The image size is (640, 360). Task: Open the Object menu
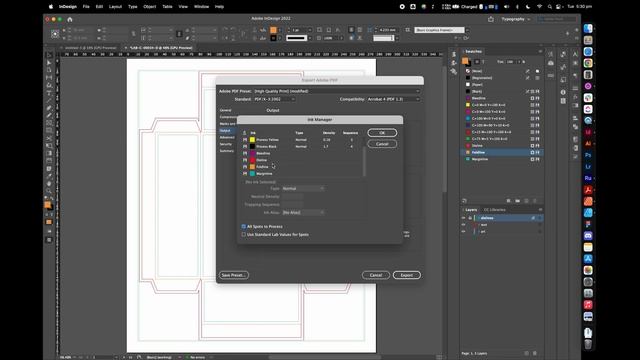(x=149, y=7)
